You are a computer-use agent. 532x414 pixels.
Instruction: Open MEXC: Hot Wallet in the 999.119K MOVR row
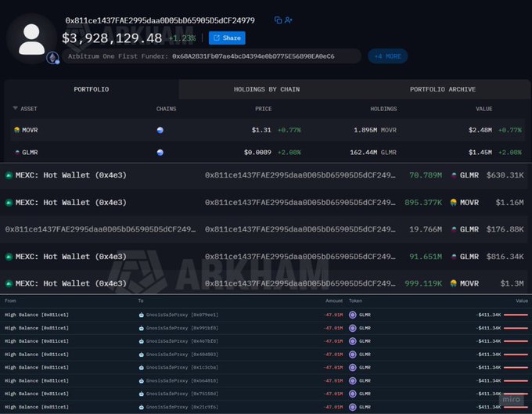click(71, 283)
